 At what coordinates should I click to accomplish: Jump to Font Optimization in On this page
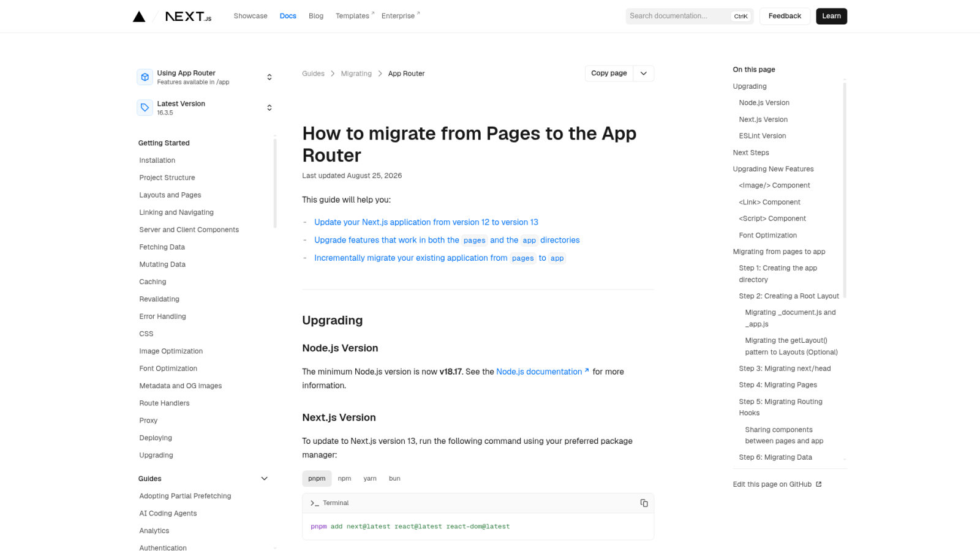(x=767, y=235)
